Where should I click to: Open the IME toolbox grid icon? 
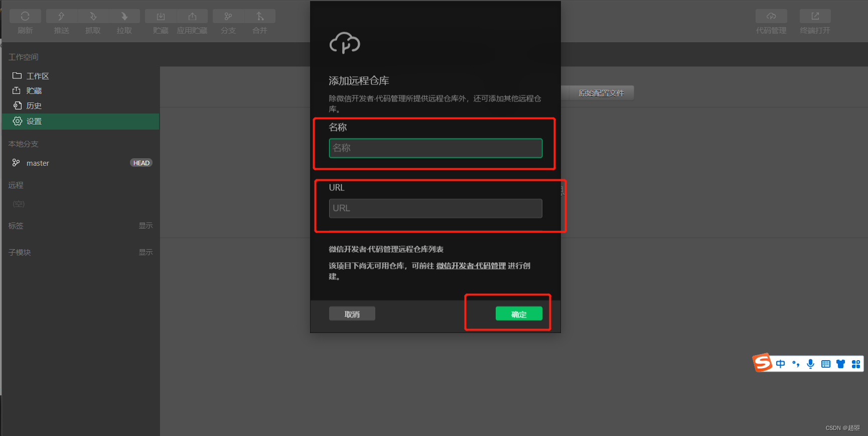click(x=856, y=364)
